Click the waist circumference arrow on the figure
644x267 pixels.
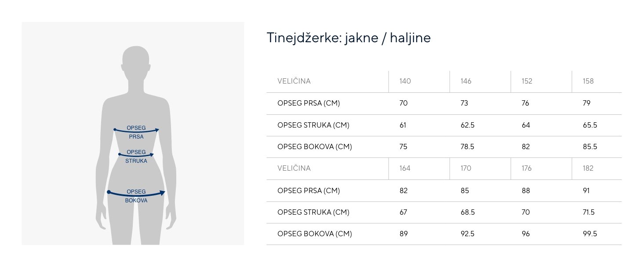click(136, 155)
